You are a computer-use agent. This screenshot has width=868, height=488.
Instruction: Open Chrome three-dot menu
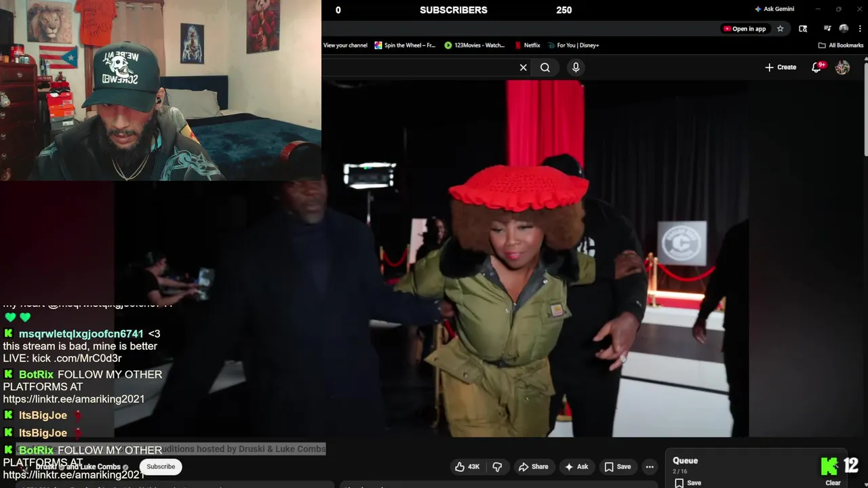tap(860, 28)
